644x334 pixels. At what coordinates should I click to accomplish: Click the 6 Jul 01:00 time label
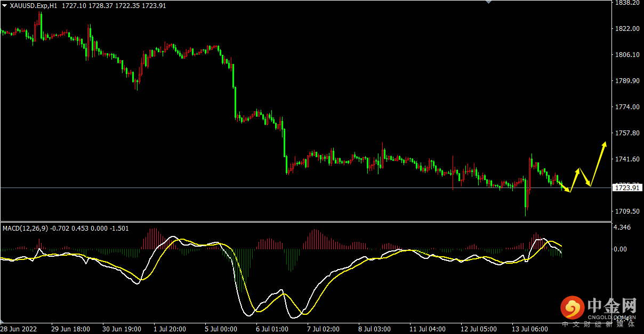click(x=272, y=329)
